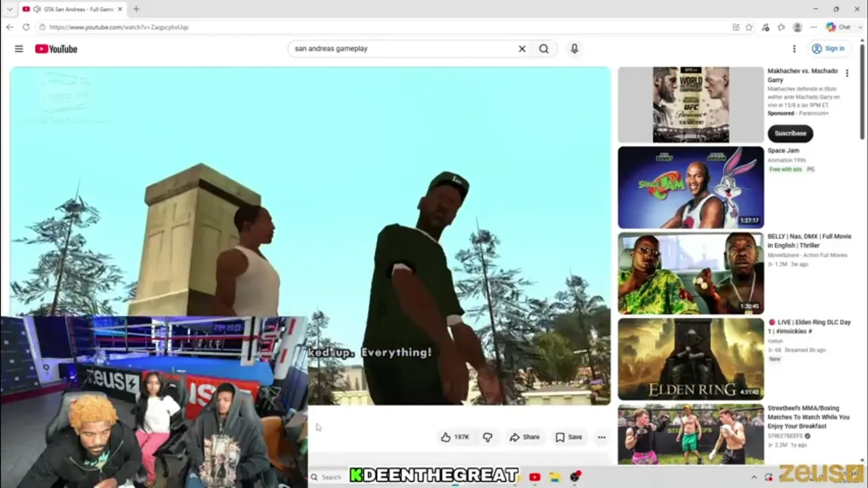Image resolution: width=868 pixels, height=488 pixels.
Task: Open the browser profile avatar
Action: coord(797,27)
